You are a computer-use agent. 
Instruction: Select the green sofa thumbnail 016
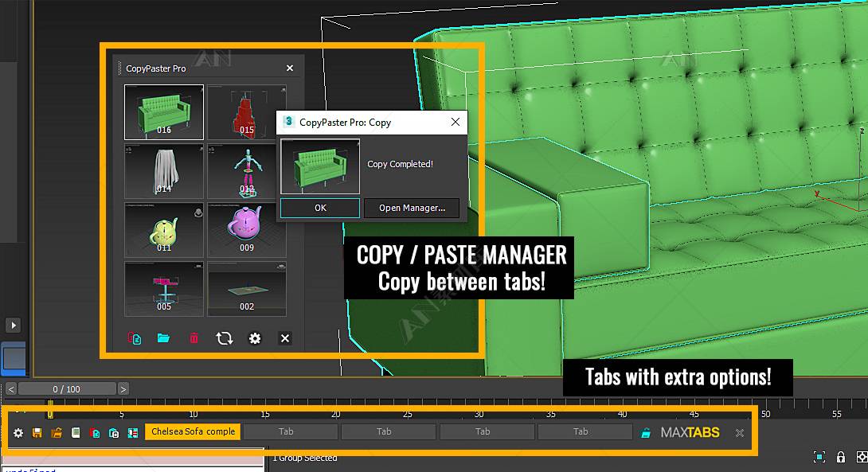coord(164,111)
